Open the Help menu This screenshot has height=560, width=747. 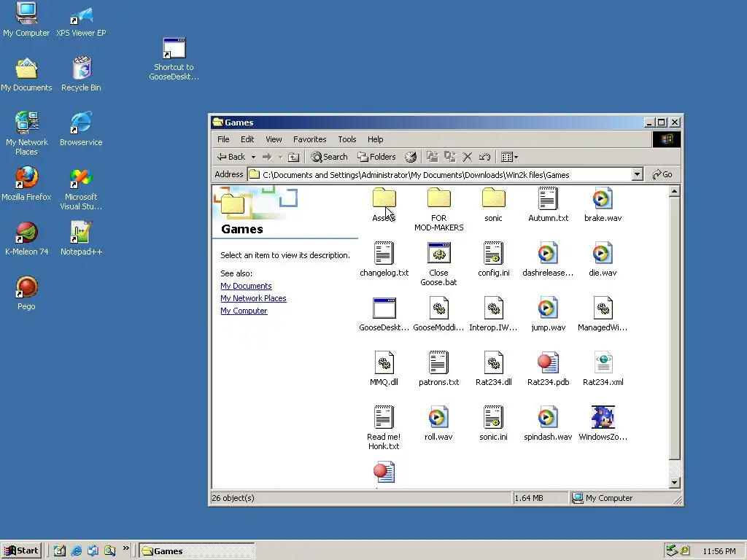[x=376, y=139]
